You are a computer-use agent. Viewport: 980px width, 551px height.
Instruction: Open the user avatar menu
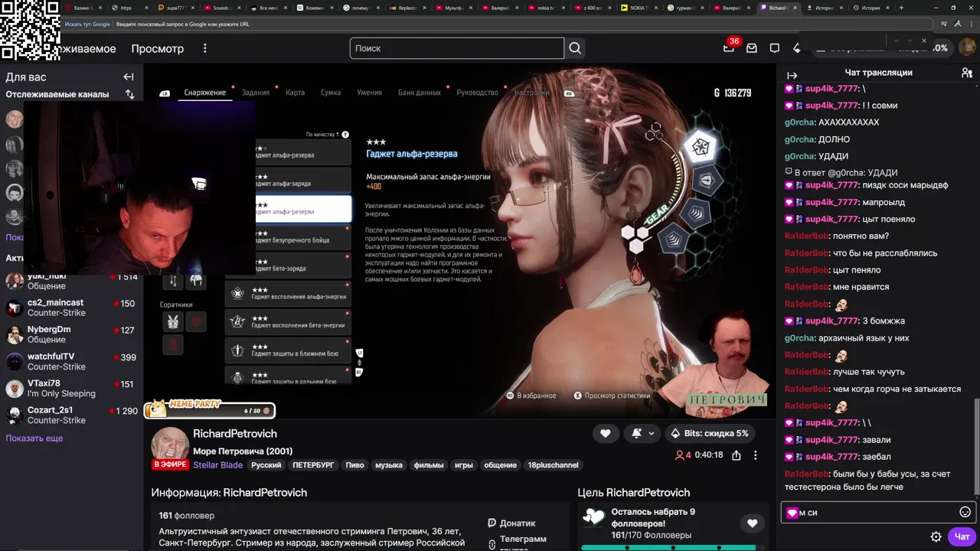[967, 47]
